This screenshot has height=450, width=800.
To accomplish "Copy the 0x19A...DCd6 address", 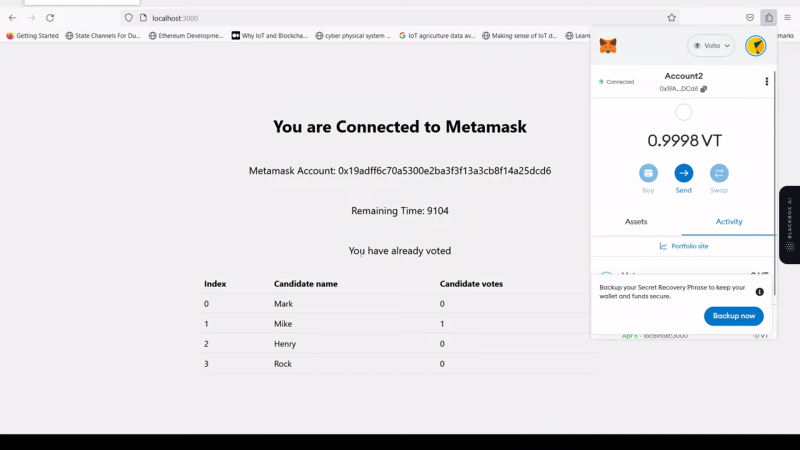I will [683, 89].
